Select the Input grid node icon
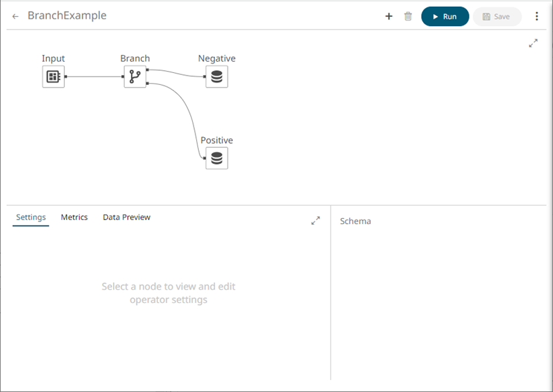Viewport: 553px width, 392px height. 54,76
